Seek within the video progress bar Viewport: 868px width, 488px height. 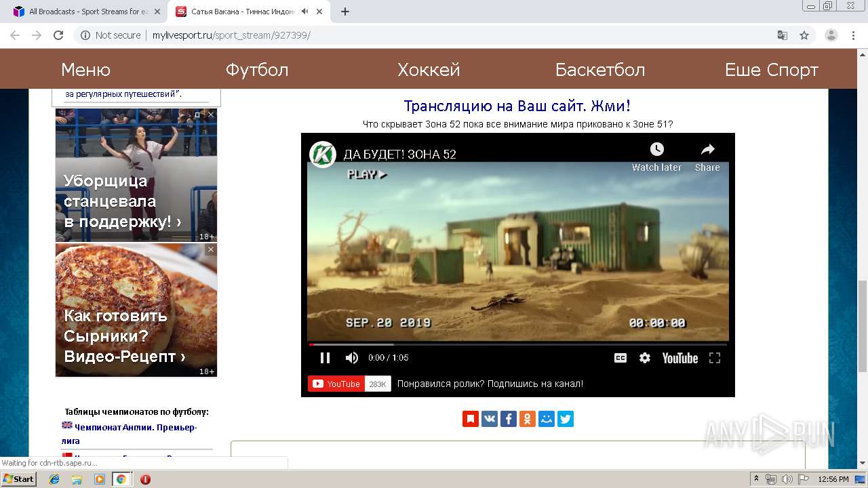pyautogui.click(x=518, y=344)
